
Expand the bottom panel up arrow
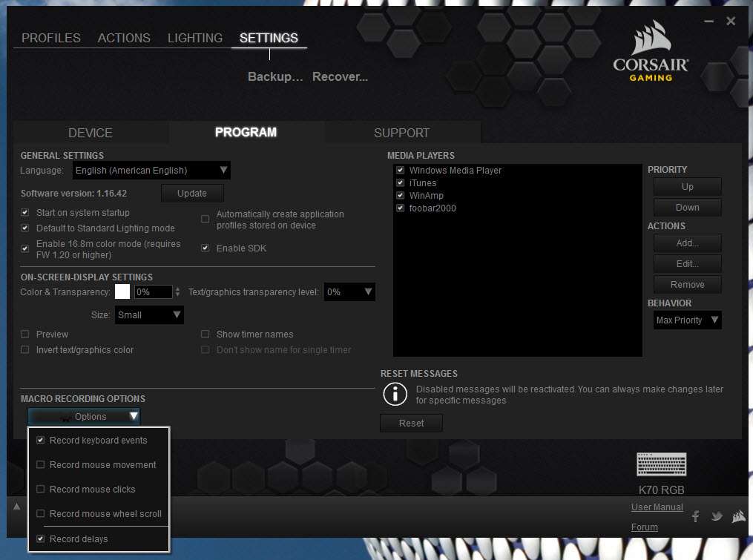tap(17, 506)
